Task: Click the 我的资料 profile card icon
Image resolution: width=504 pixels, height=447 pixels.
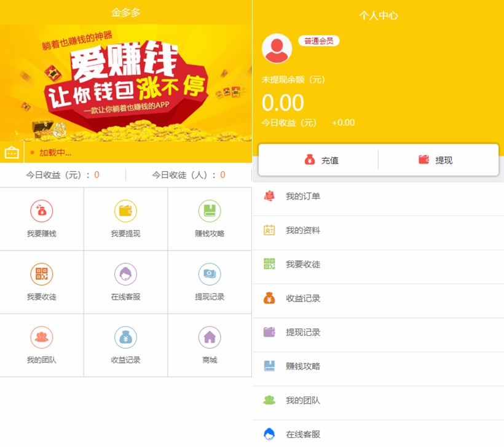Action: tap(269, 230)
